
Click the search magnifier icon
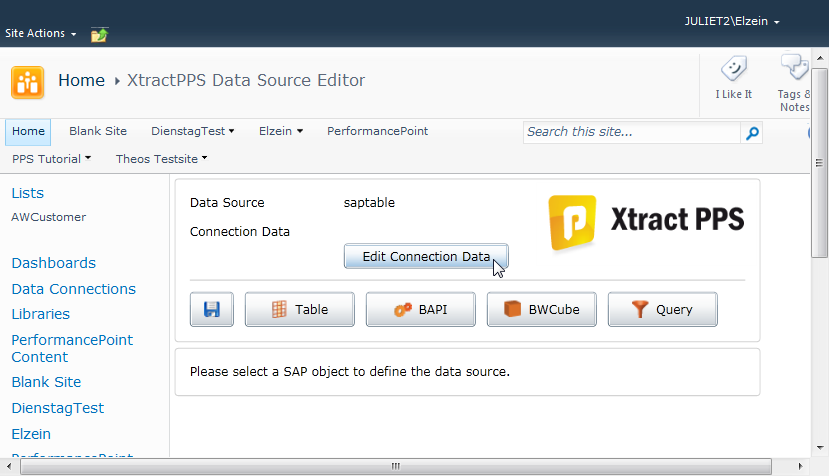[x=752, y=133]
